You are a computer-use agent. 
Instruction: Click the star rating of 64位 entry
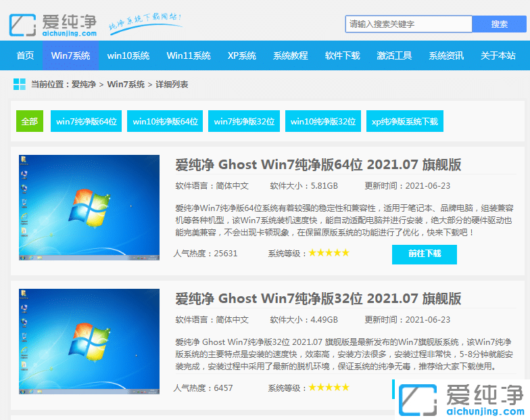(x=329, y=253)
